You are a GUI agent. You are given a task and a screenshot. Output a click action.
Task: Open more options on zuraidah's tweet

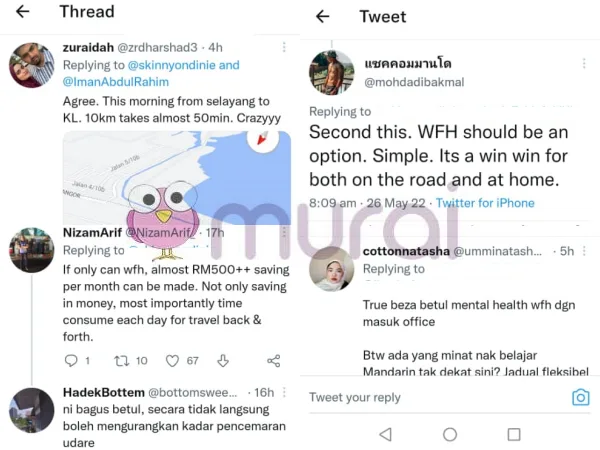[x=284, y=47]
